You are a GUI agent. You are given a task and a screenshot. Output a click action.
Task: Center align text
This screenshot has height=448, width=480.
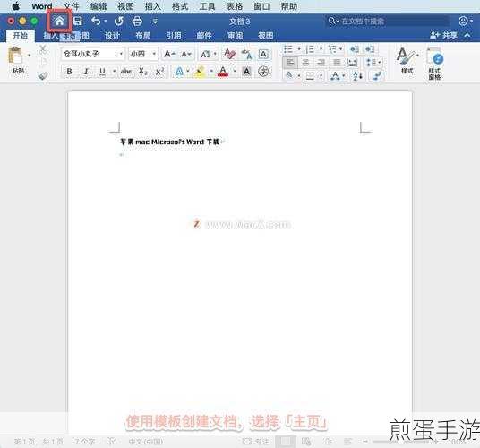(305, 63)
